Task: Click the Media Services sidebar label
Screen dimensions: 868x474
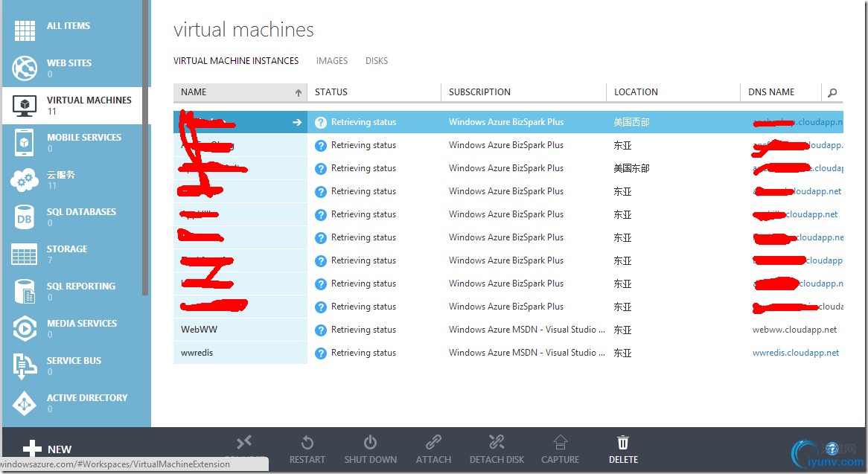Action: pyautogui.click(x=82, y=323)
